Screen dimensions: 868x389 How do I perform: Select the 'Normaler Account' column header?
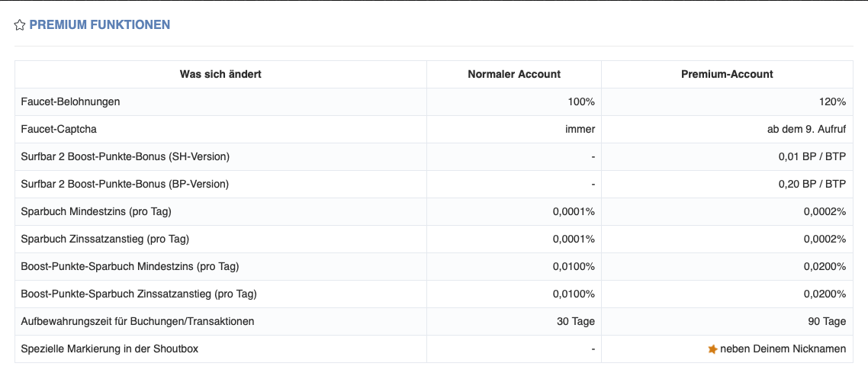click(x=514, y=74)
